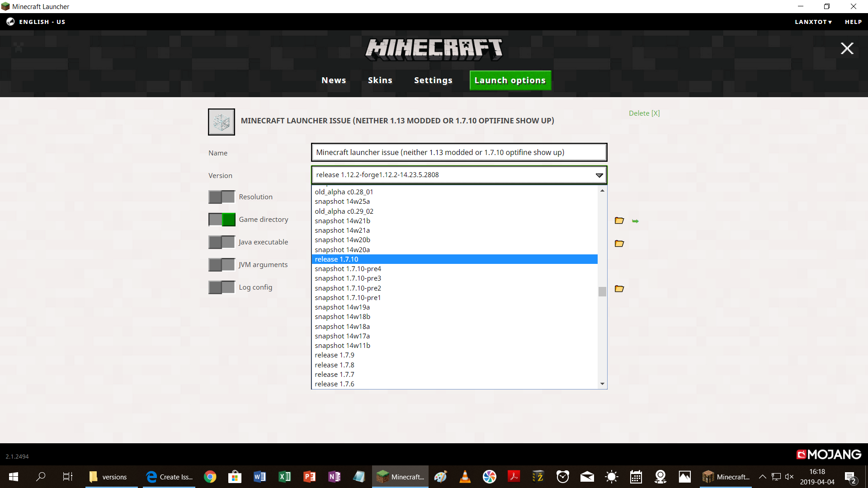
Task: Open VLC media player from taskbar
Action: pos(465,477)
